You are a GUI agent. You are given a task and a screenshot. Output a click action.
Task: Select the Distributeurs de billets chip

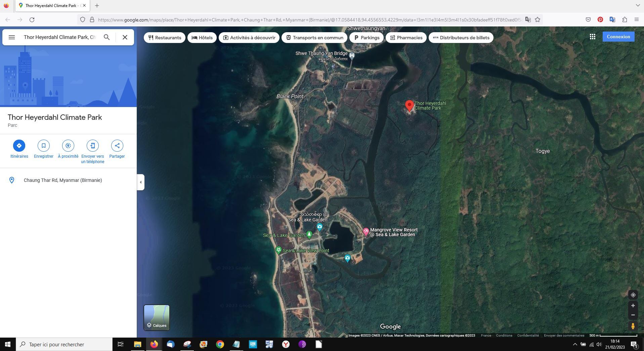coord(461,38)
